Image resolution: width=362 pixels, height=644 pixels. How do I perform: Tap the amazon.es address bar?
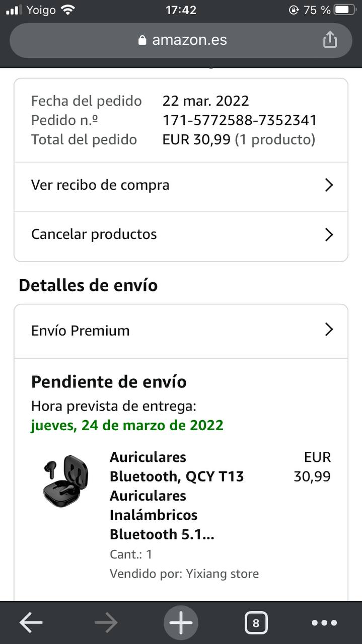click(189, 40)
